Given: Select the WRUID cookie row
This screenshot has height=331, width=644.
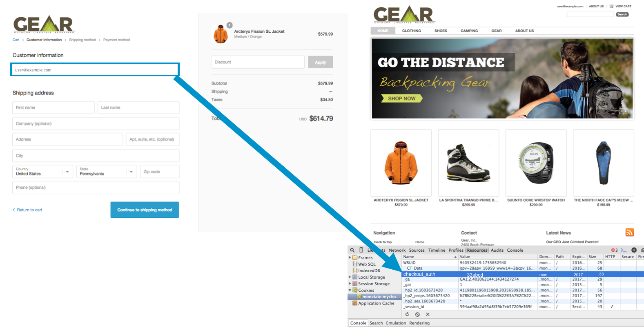Looking at the screenshot, I should (x=523, y=263).
